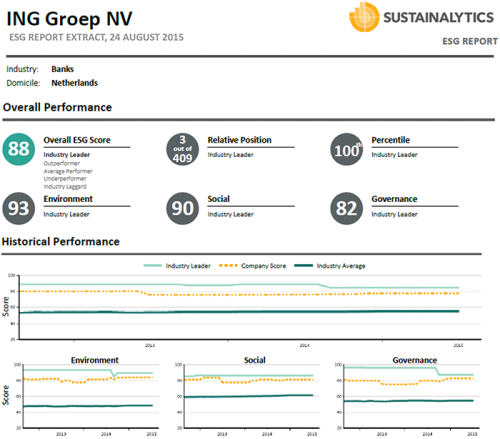Click the Percentile heading
The width and height of the screenshot is (500, 439).
pyautogui.click(x=391, y=140)
